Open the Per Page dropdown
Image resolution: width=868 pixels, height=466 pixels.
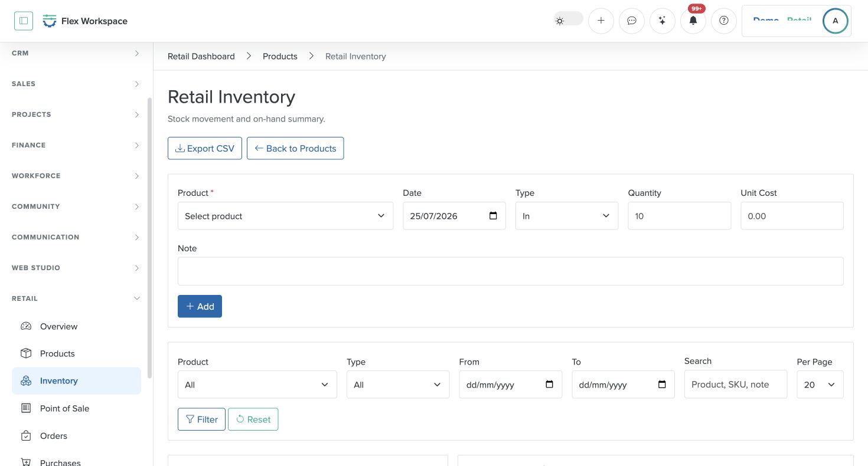820,385
